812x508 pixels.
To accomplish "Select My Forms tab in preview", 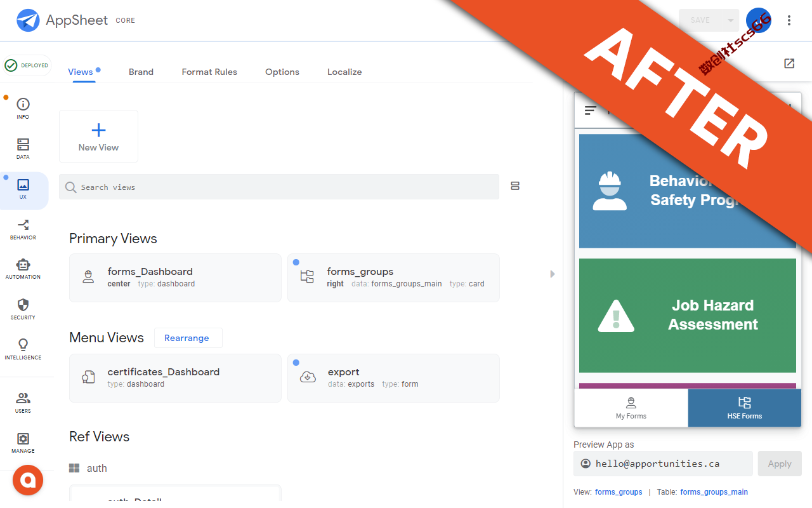I will pyautogui.click(x=631, y=408).
